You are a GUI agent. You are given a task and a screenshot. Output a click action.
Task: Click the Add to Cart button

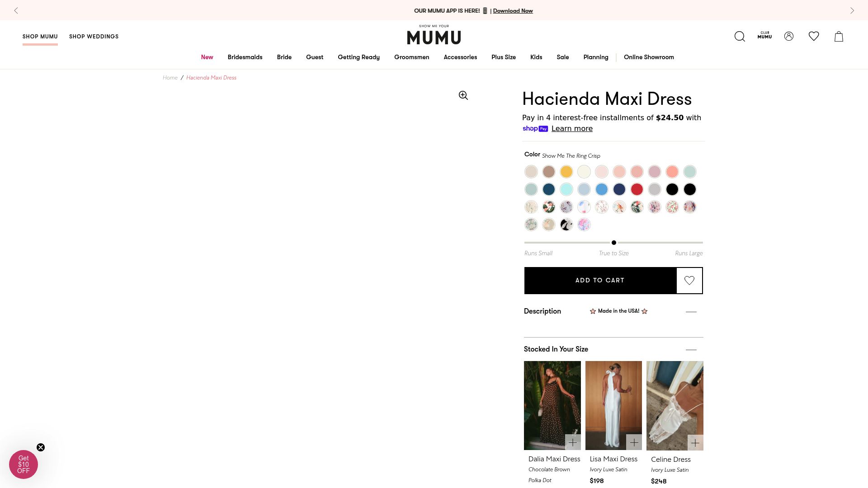tap(600, 281)
